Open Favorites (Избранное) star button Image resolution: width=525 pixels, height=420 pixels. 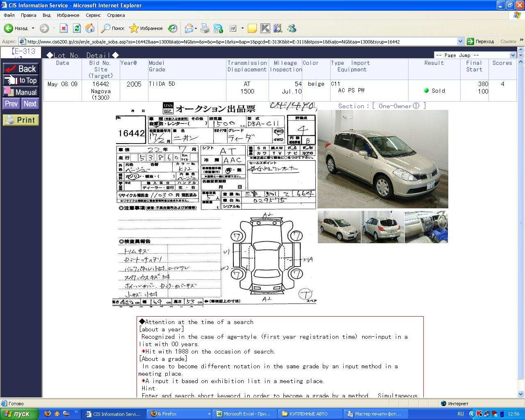pos(146,28)
